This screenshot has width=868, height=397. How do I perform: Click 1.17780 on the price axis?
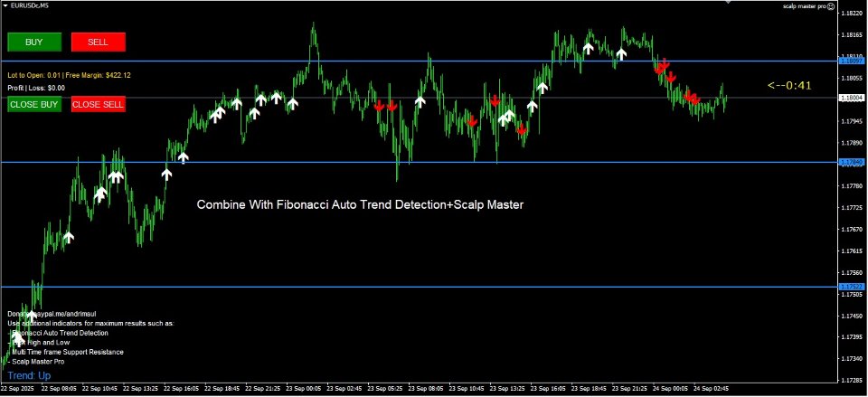pos(852,186)
